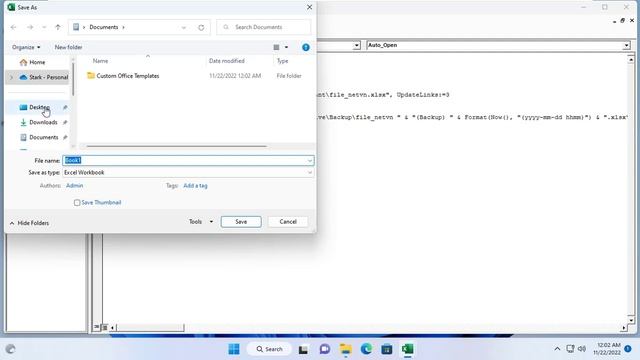Open the Auto_Open procedure dropdown

pyautogui.click(x=627, y=45)
